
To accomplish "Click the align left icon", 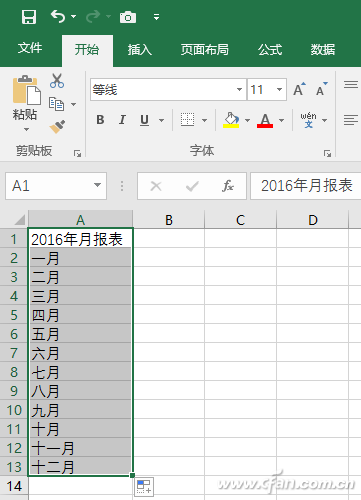I will click(x=351, y=120).
